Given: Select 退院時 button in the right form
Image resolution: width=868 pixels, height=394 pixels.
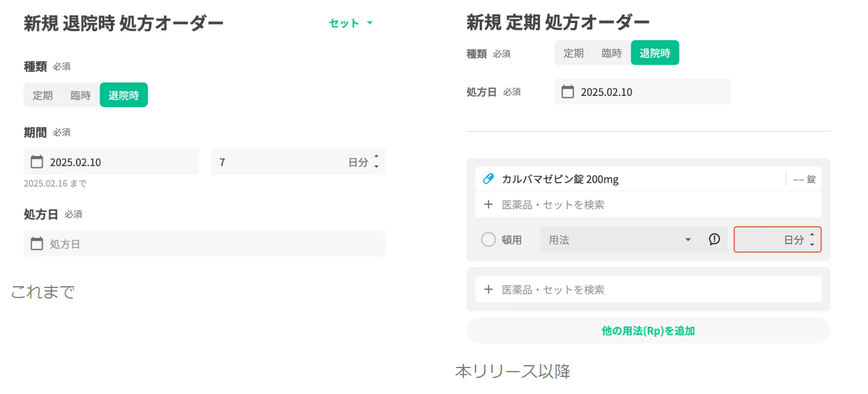Looking at the screenshot, I should (x=655, y=53).
